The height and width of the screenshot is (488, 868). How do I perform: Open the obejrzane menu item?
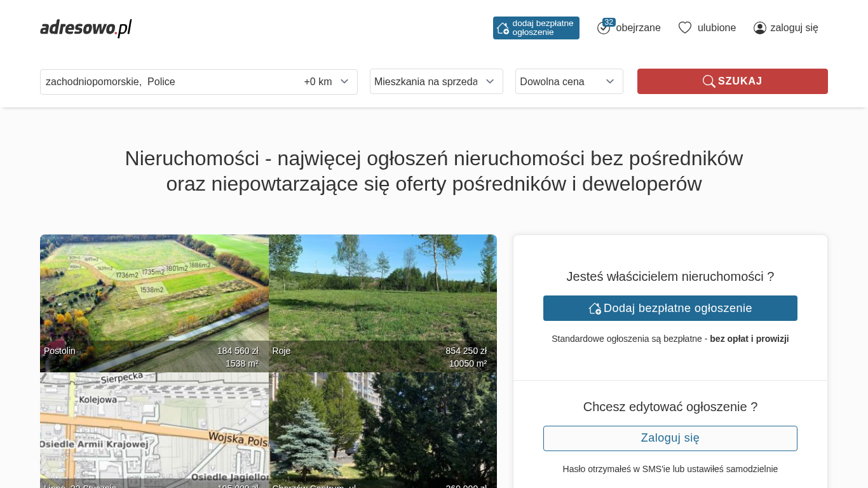coord(638,28)
